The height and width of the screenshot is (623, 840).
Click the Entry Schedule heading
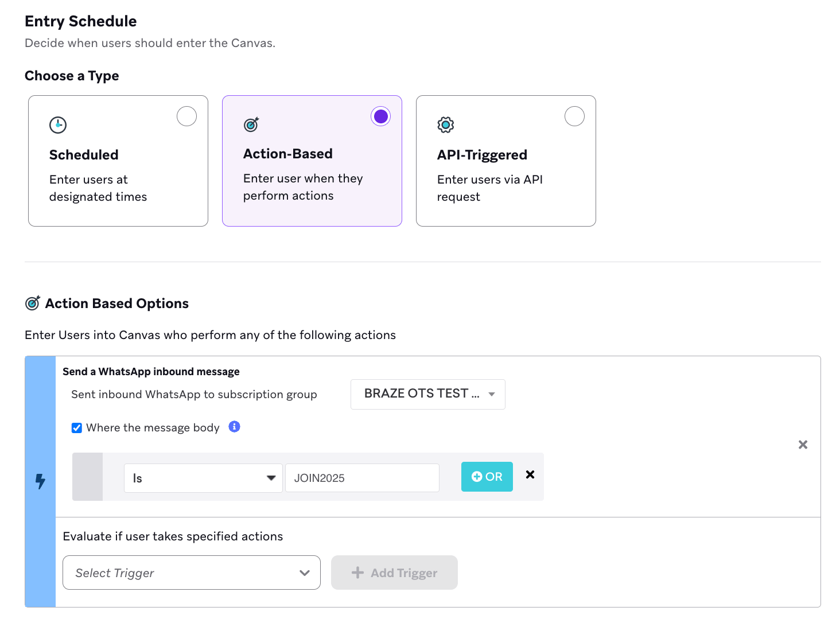(81, 21)
